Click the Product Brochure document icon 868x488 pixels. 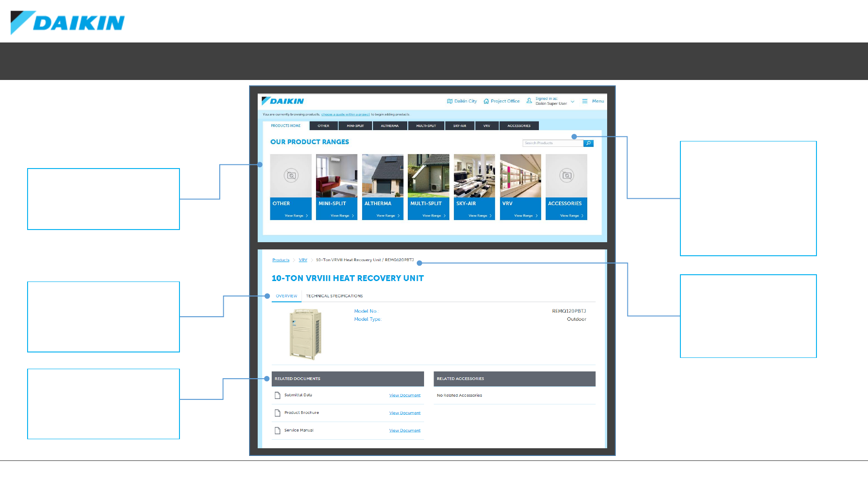click(x=278, y=413)
